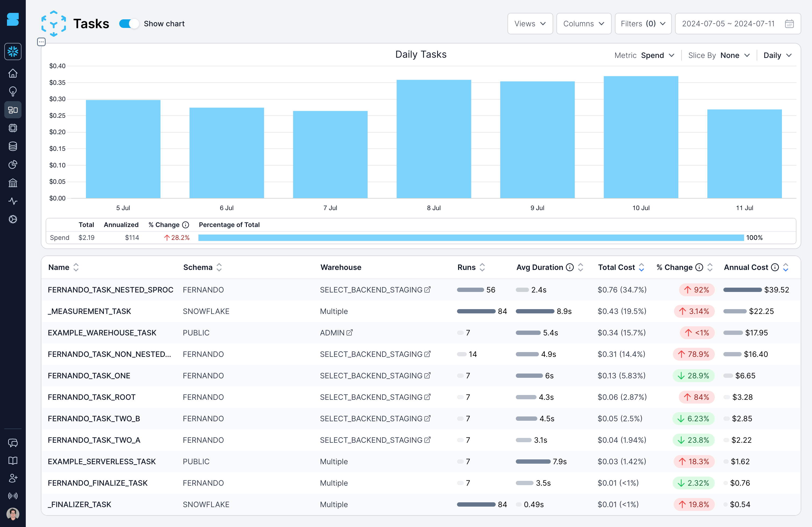The image size is (812, 527).
Task: Open the Slice By None dropdown
Action: 734,55
